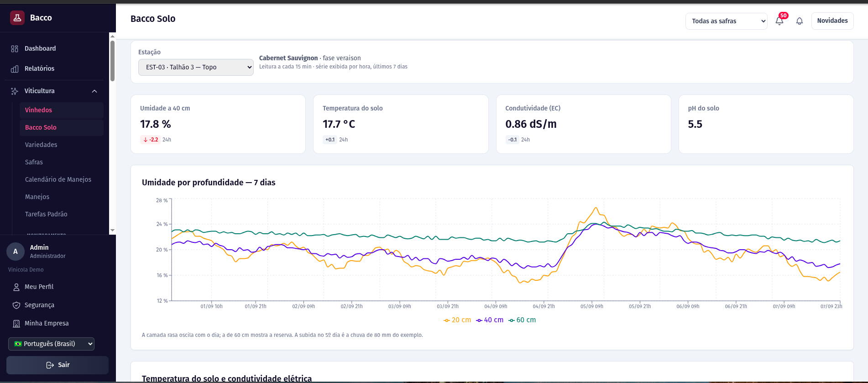Click the Sair button
This screenshot has width=868, height=383.
click(x=58, y=365)
